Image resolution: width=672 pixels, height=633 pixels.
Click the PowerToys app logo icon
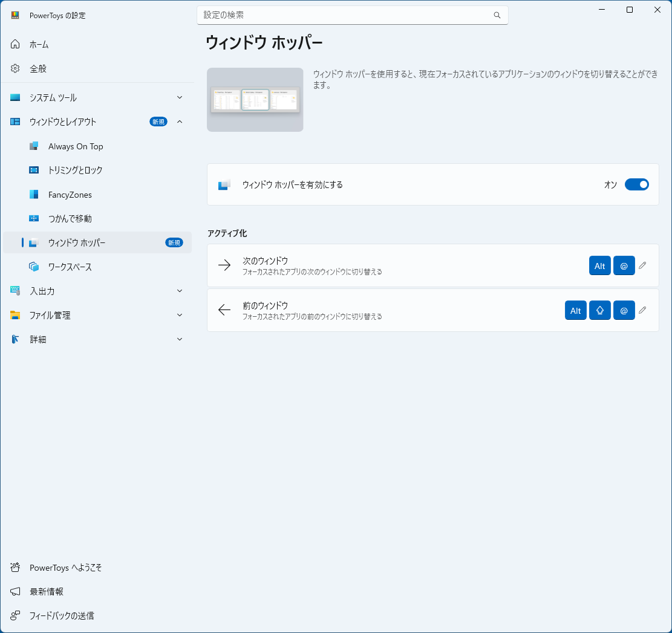coord(15,16)
